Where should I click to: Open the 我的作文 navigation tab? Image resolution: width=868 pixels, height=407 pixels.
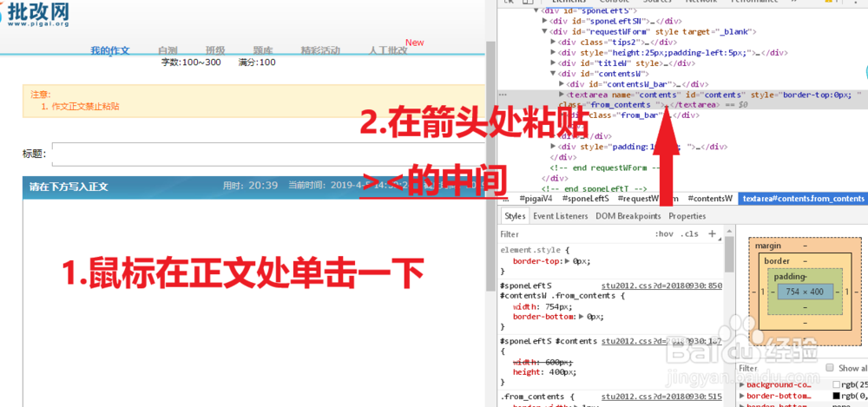pos(110,50)
